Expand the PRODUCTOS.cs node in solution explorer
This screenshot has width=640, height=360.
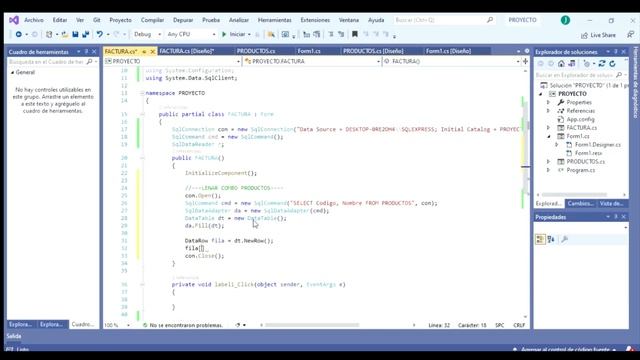(x=549, y=162)
